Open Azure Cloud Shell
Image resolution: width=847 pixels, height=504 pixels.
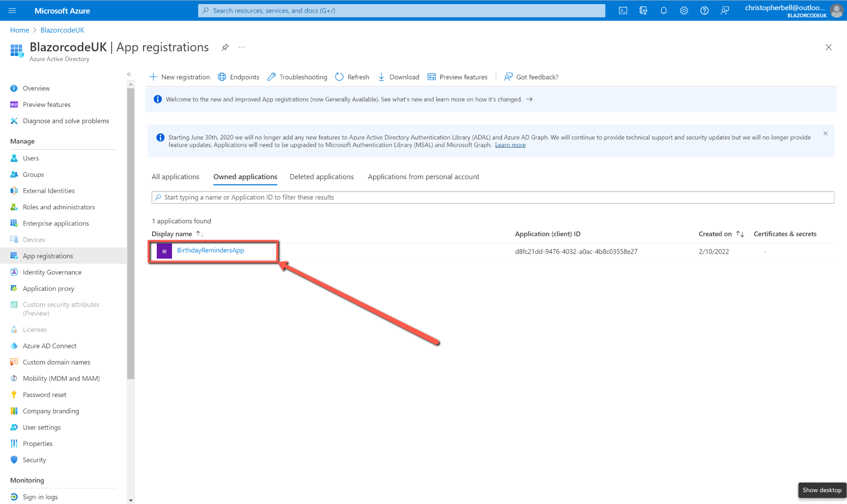(623, 10)
